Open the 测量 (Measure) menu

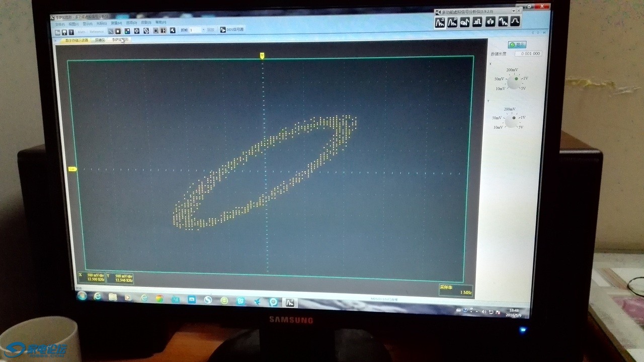point(116,23)
